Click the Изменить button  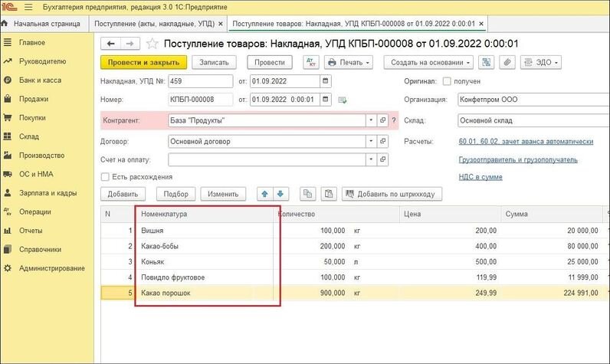223,194
